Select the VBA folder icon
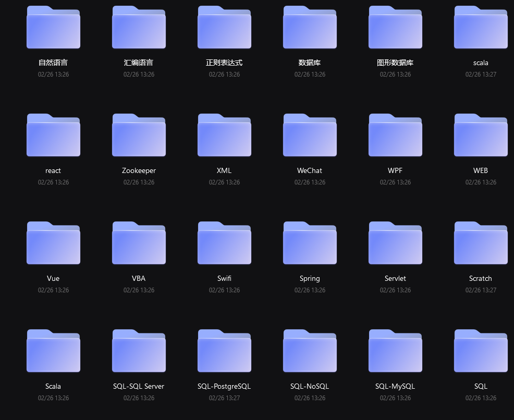514x420 pixels. (139, 243)
